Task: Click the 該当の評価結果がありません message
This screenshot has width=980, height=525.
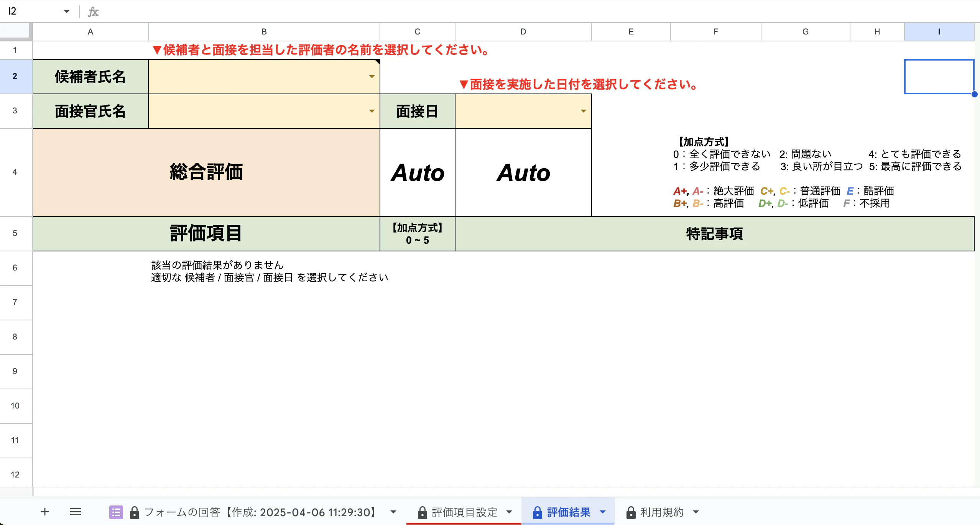Action: 217,265
